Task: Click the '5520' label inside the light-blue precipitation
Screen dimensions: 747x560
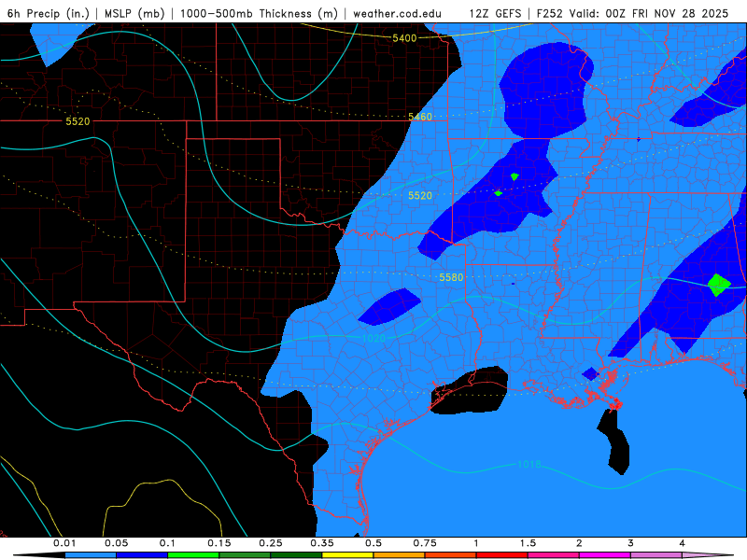Action: point(420,195)
